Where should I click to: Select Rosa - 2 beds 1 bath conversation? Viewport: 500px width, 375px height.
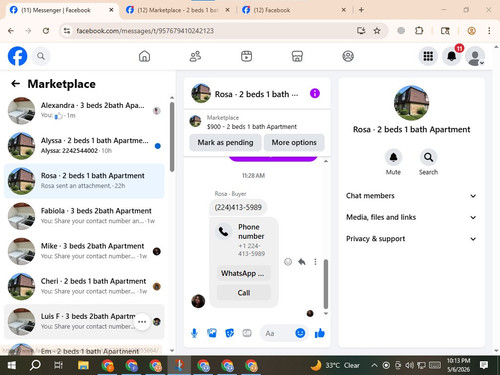pos(84,181)
